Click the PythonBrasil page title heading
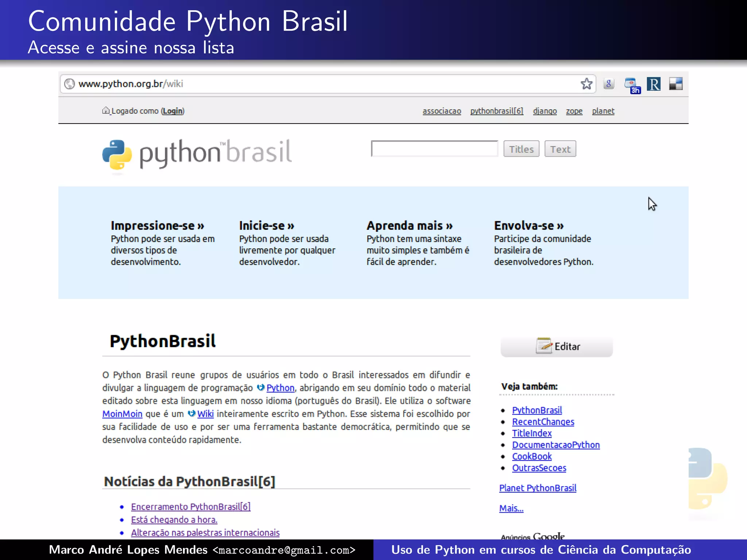Screen dimensions: 747x560 tap(163, 341)
